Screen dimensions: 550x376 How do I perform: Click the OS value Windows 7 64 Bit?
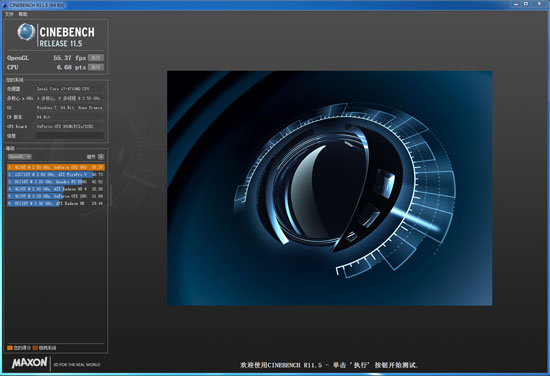tap(70, 108)
